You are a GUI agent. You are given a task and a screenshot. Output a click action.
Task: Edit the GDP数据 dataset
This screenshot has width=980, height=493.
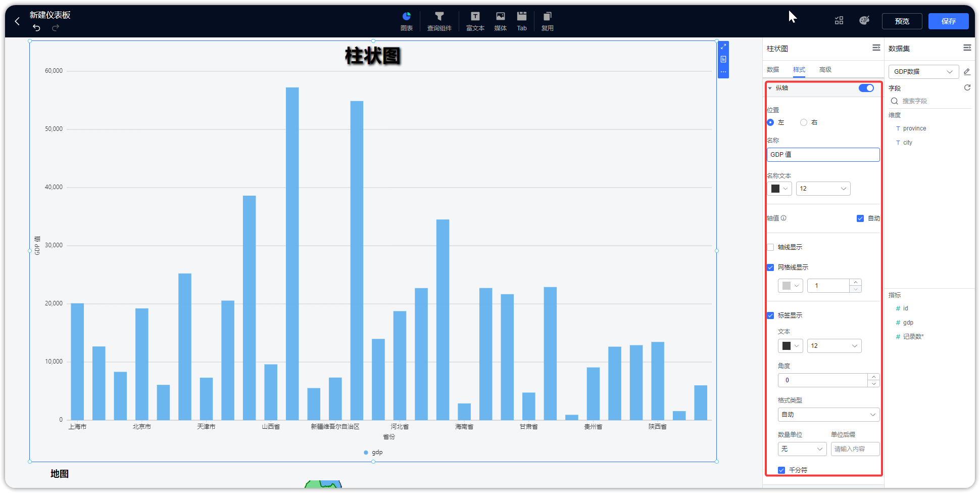pos(967,72)
